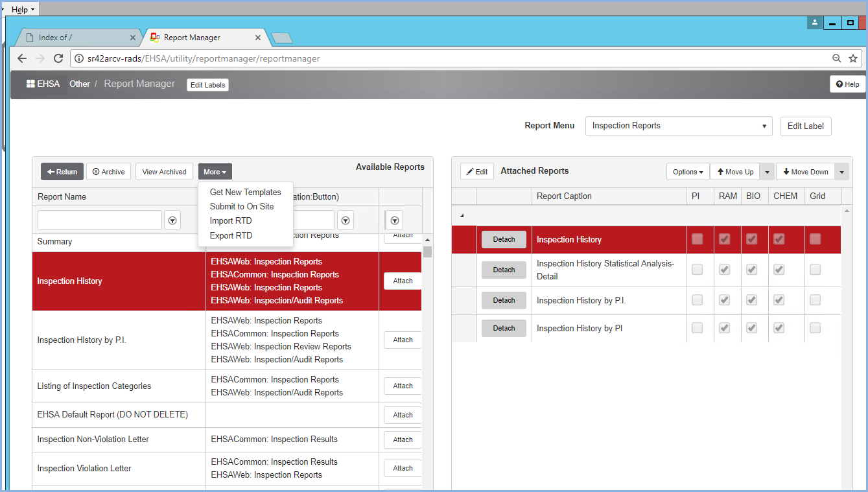Viewport: 868px width, 492px height.
Task: Attach Inspection Violation Letter
Action: pyautogui.click(x=403, y=468)
